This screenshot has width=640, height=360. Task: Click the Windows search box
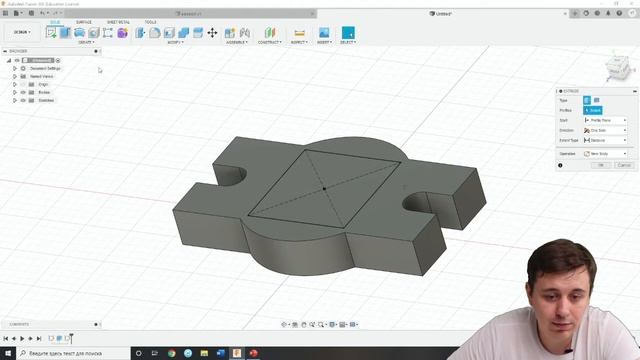tap(73, 353)
